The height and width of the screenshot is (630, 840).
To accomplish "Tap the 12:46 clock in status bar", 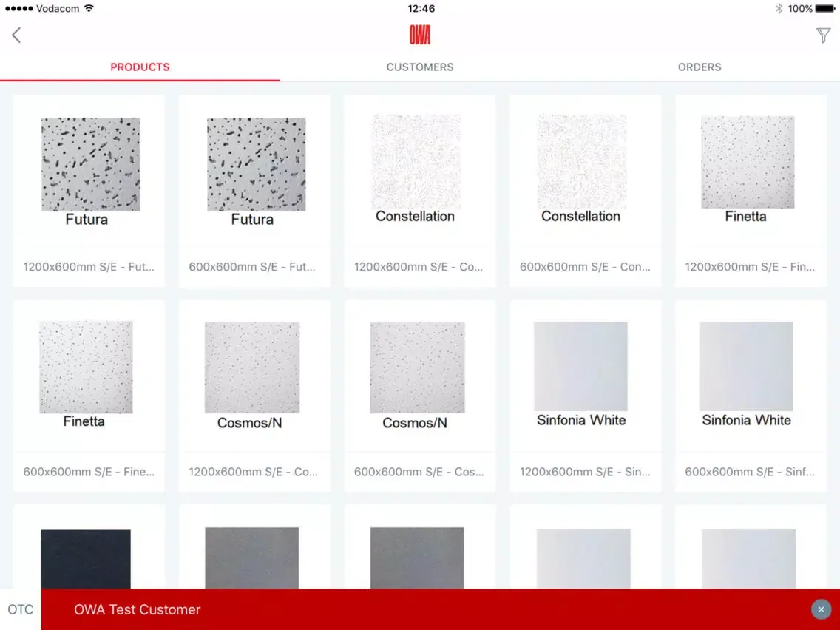I will click(x=421, y=9).
